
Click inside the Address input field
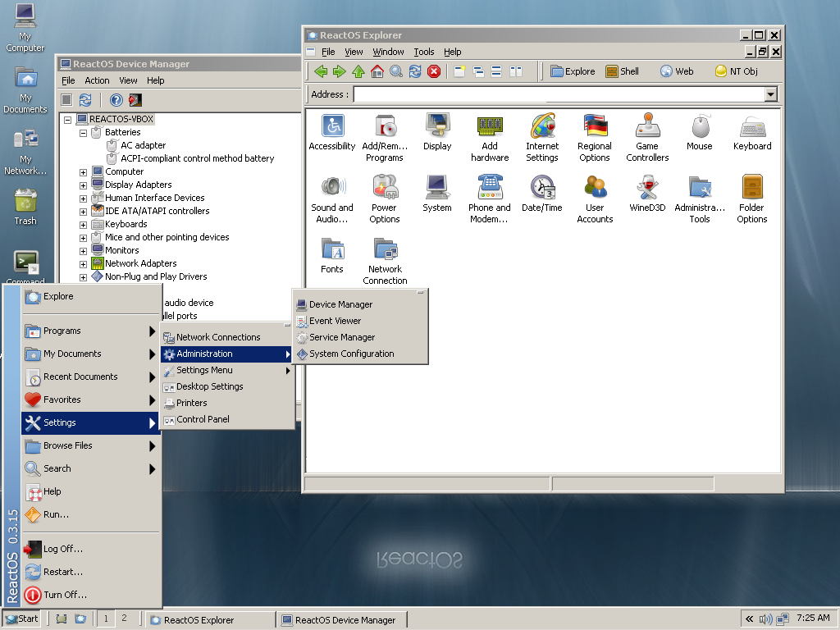pos(558,94)
